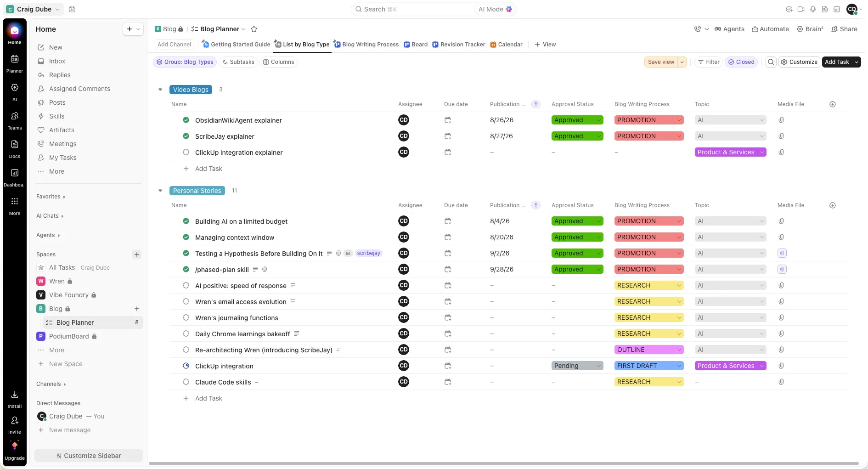Add a column in Video Blogs header
This screenshot has height=469, width=868.
[x=833, y=104]
